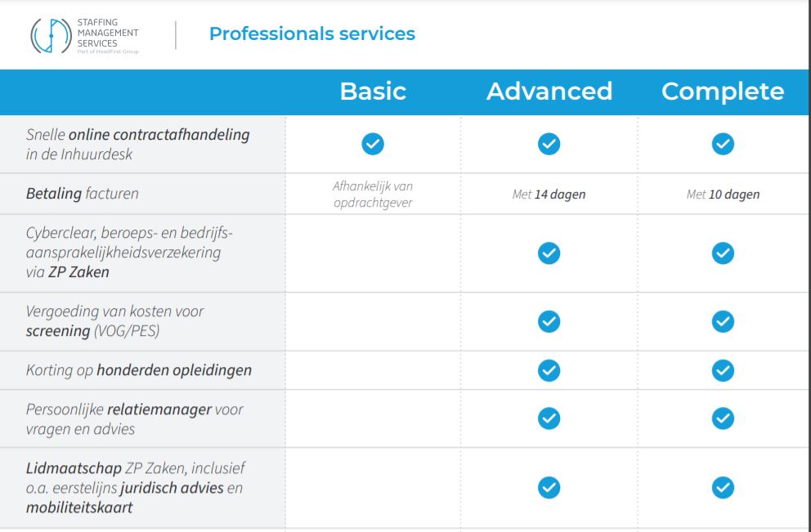Click Advanced checkmark for Lidmaatschap ZP Zaken
The height and width of the screenshot is (532, 811).
tap(549, 488)
